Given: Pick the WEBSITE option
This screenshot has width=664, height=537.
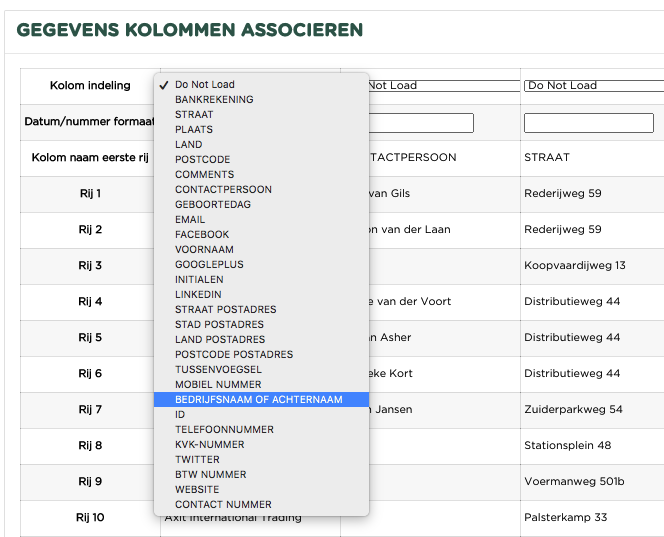Looking at the screenshot, I should click(197, 490).
